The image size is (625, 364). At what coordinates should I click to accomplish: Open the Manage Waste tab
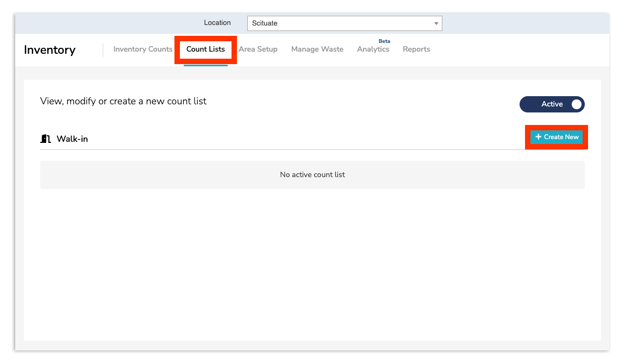coord(317,49)
